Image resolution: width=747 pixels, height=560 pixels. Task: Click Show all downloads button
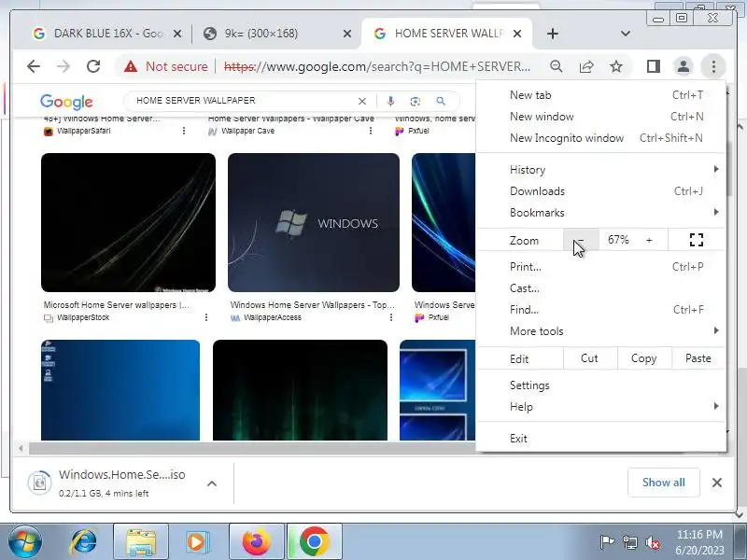(663, 483)
